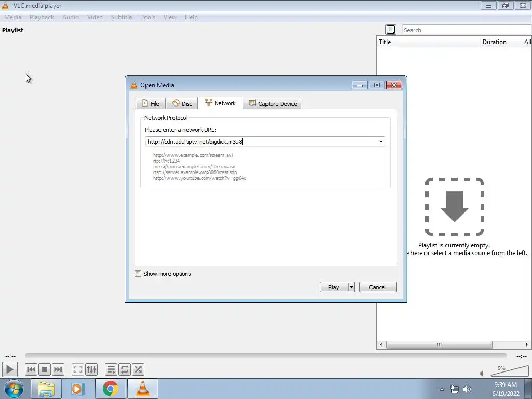The height and width of the screenshot is (399, 532).
Task: Click the network status tray icon
Action: (454, 389)
